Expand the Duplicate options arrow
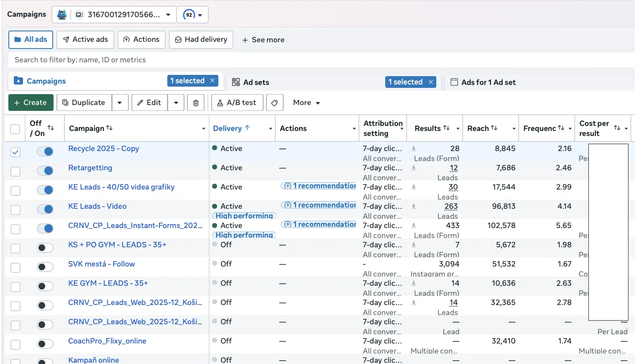Screen dimensions: 635x364 point(120,103)
